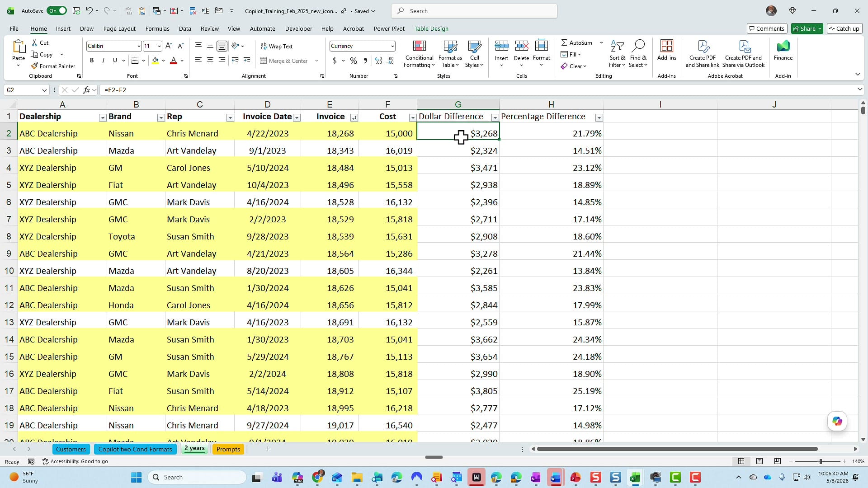
Task: Click the top Search box
Action: (474, 11)
